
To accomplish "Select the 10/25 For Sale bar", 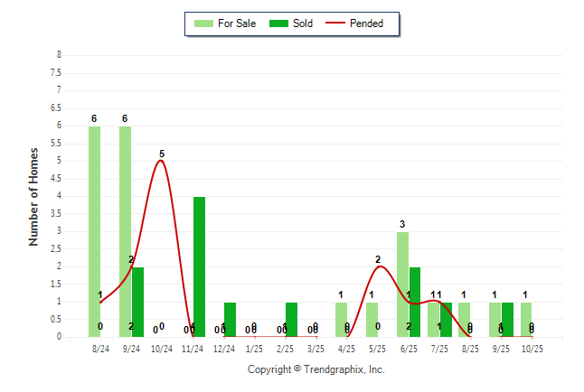I will 525,320.
